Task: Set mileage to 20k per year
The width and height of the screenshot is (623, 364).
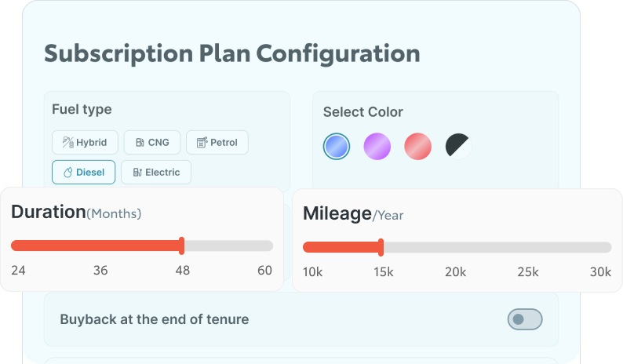Action: coord(456,248)
